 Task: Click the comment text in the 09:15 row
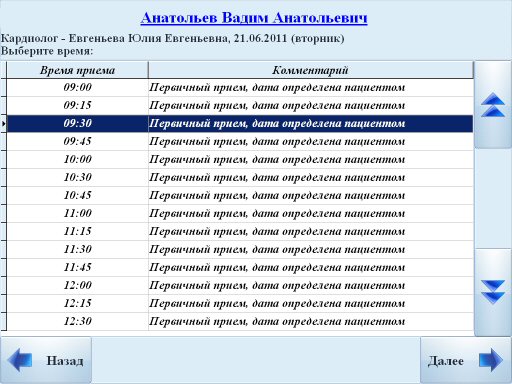click(x=277, y=106)
